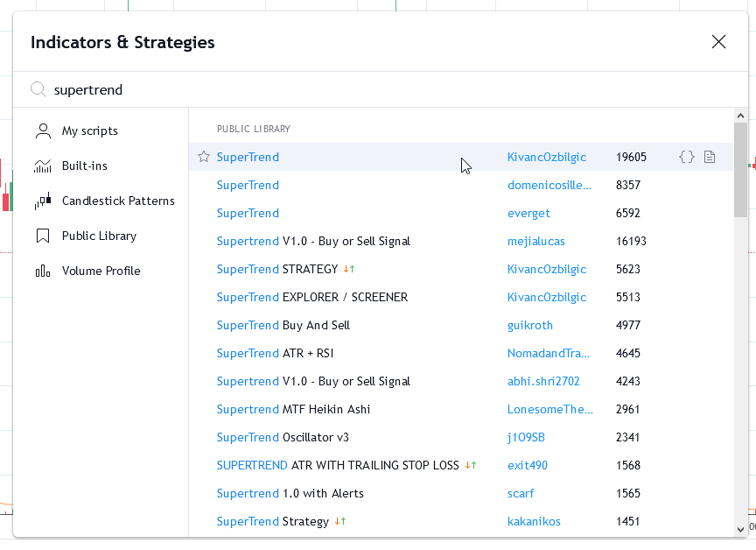Image resolution: width=756 pixels, height=550 pixels.
Task: View source code of the highlighted SuperTrend script
Action: click(687, 157)
